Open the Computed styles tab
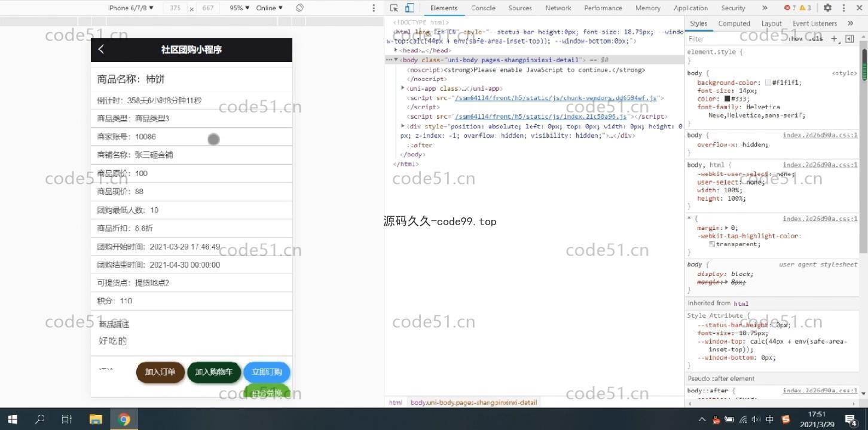868x430 pixels. [x=734, y=23]
